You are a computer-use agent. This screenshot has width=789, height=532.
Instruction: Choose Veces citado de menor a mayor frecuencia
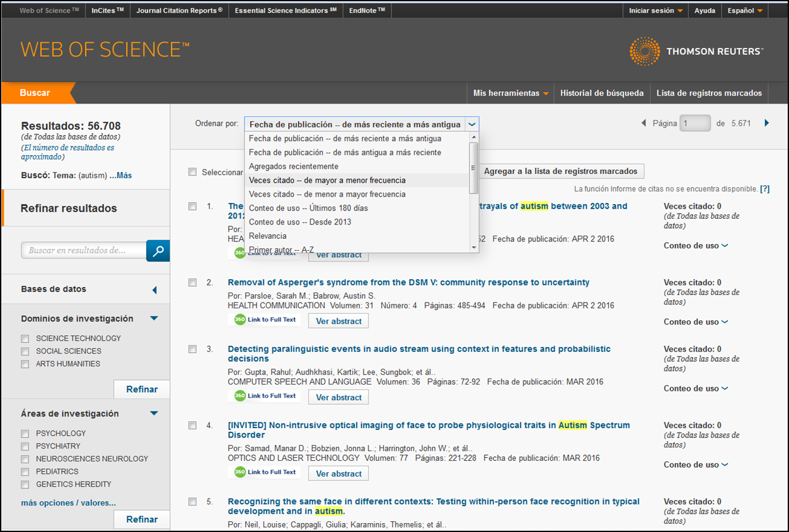tap(358, 194)
